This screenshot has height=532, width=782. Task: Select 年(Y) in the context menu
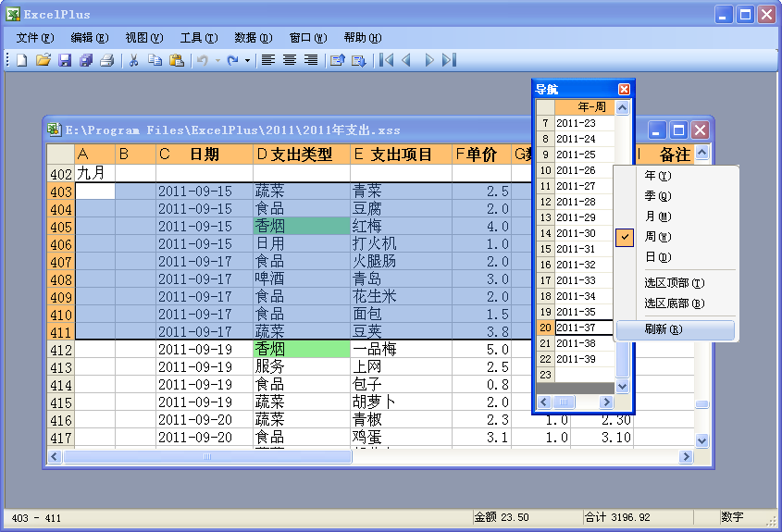[676, 176]
